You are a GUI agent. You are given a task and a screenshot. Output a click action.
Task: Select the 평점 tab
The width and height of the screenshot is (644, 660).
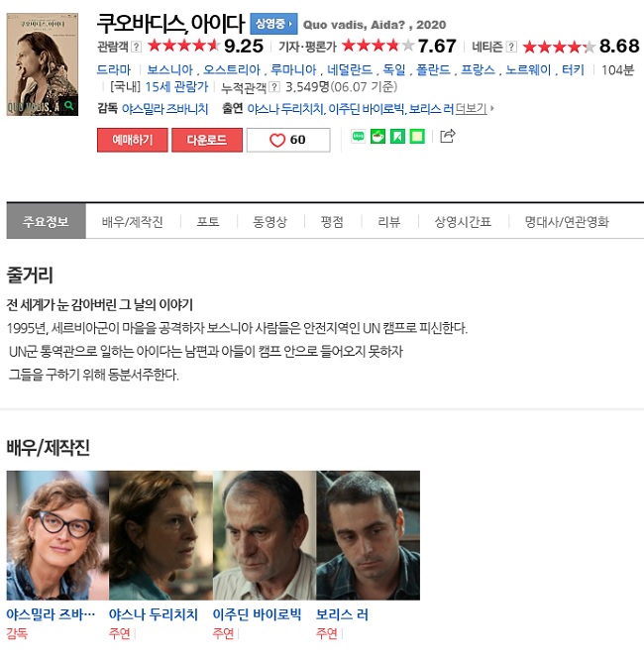[332, 222]
